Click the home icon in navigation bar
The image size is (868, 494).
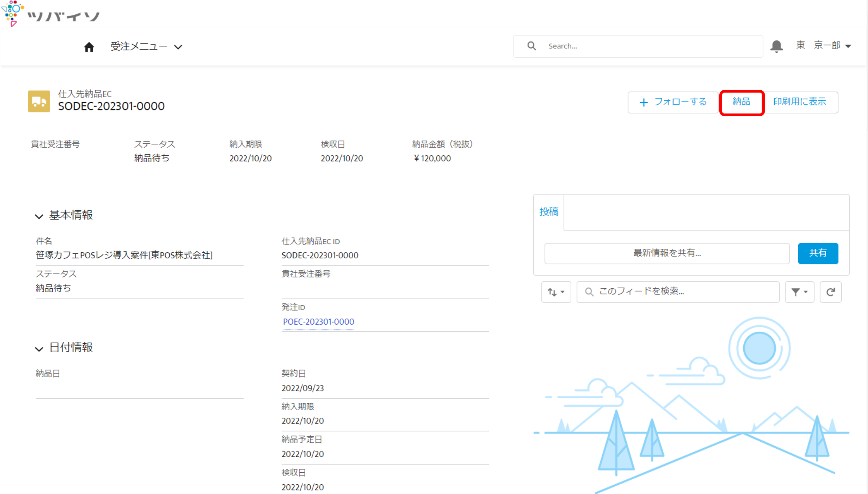click(x=89, y=47)
